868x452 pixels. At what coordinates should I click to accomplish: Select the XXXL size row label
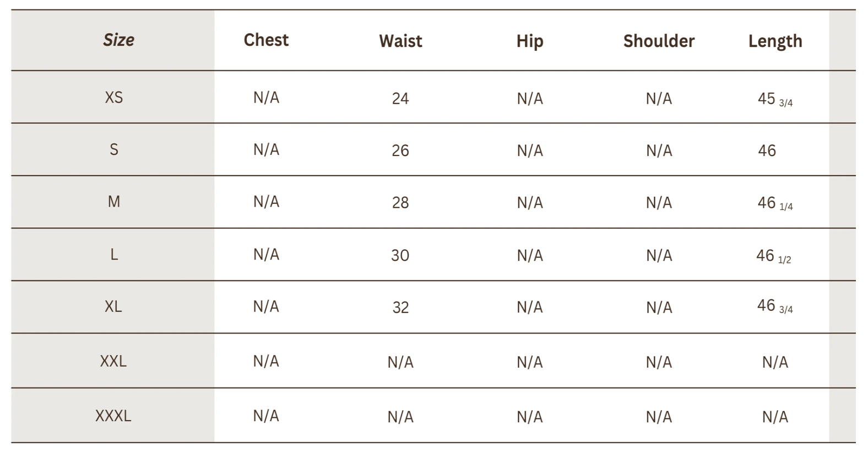(113, 416)
